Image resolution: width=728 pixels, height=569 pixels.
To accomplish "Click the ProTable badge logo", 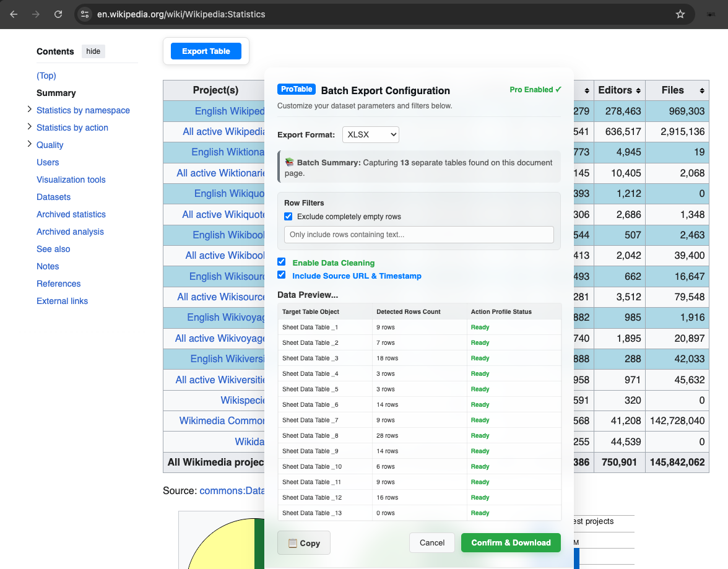I will [296, 89].
